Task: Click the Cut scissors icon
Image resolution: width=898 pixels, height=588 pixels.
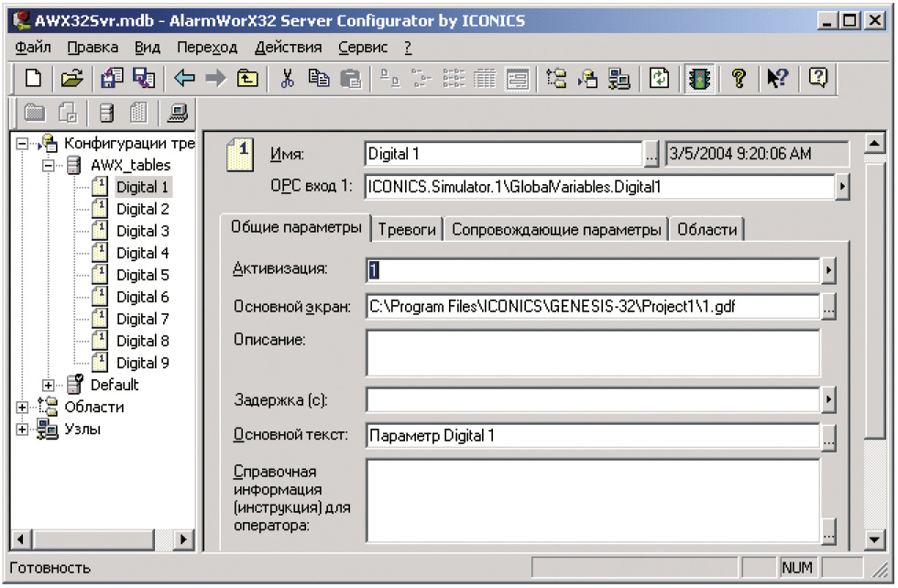Action: click(x=287, y=80)
